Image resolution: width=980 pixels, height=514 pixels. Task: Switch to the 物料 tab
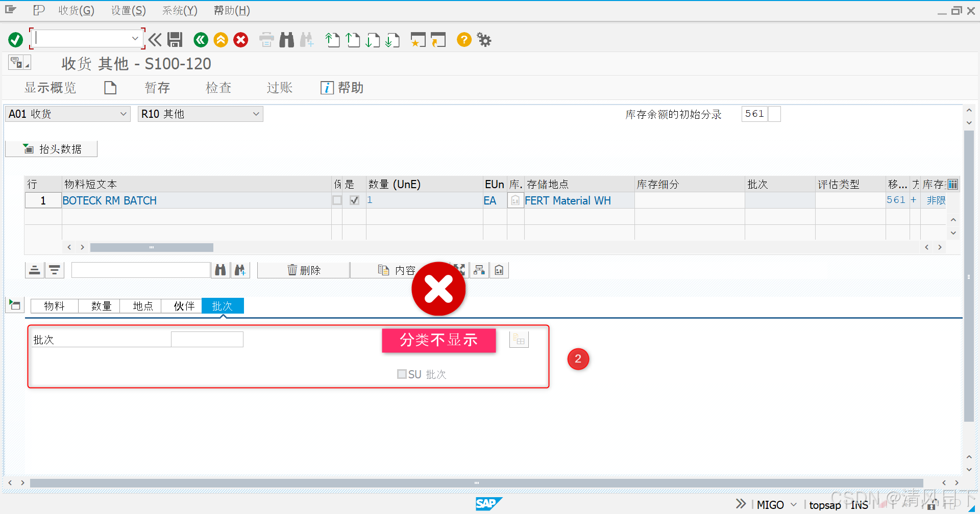[x=55, y=306]
